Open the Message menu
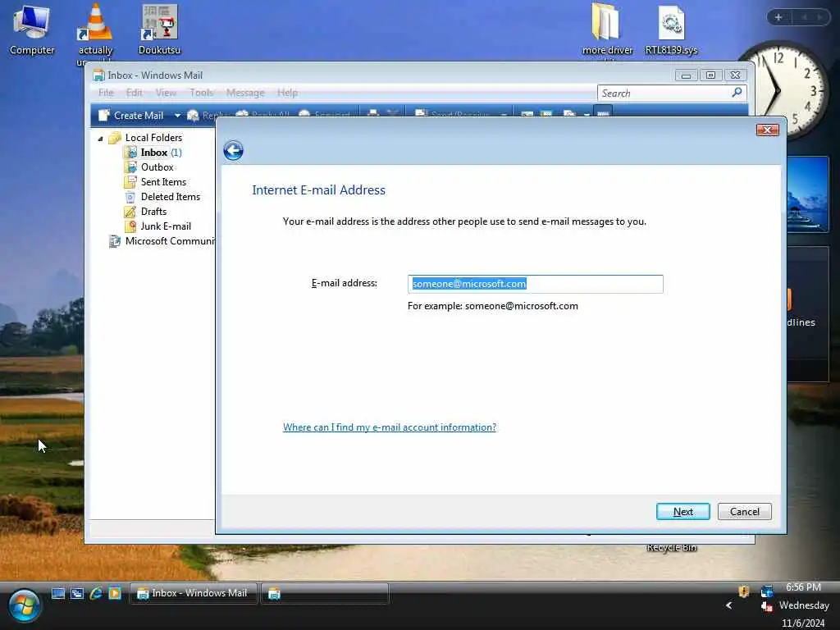 tap(245, 93)
